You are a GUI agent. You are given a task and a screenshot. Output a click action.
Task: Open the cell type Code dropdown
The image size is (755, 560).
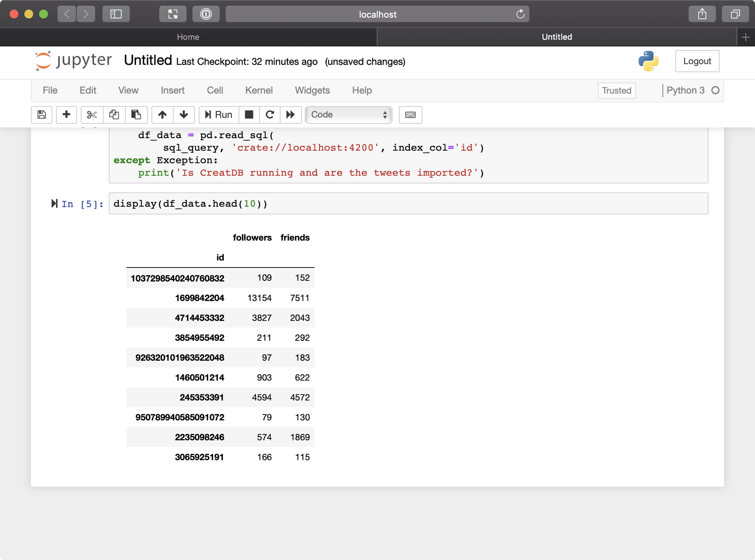tap(348, 115)
